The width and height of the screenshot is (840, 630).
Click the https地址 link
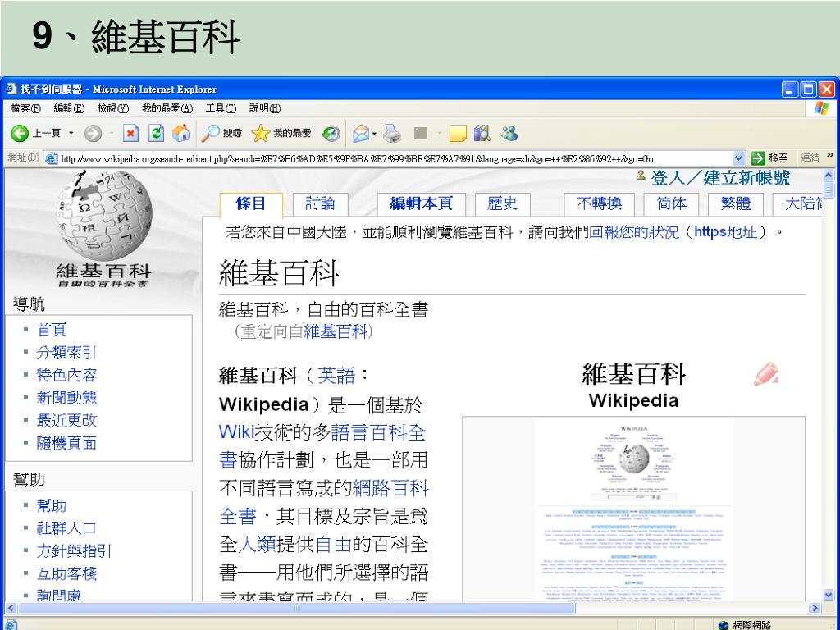(725, 232)
